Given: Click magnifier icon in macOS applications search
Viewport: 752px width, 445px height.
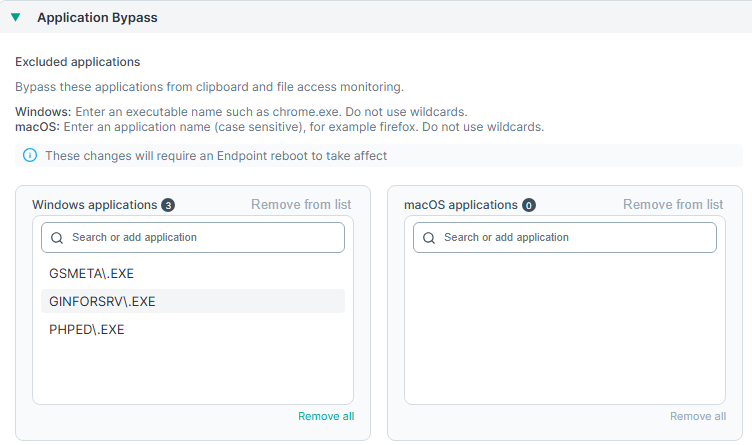Looking at the screenshot, I should pyautogui.click(x=429, y=238).
